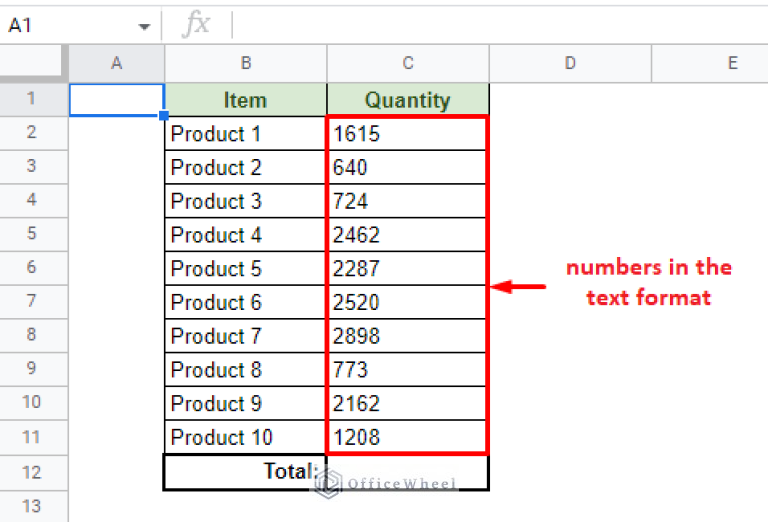Click the select-all corner box
Screen dimensions: 768x522
(x=33, y=64)
